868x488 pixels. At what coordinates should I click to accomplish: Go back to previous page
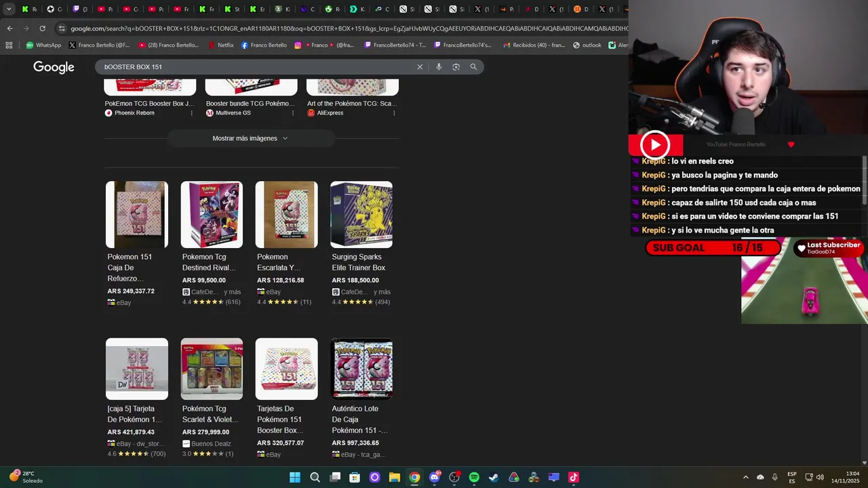(9, 28)
